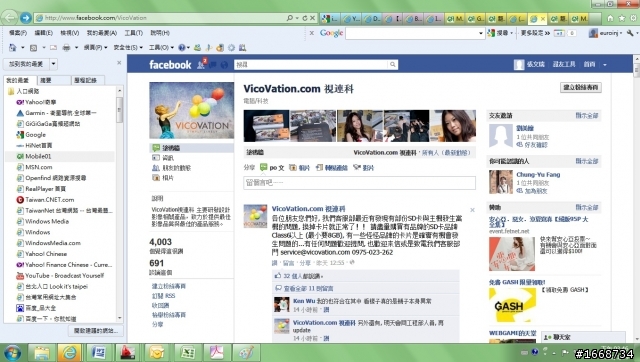Image resolution: width=640 pixels, height=362 pixels.
Task: Open the IE home icon
Action: (610, 18)
